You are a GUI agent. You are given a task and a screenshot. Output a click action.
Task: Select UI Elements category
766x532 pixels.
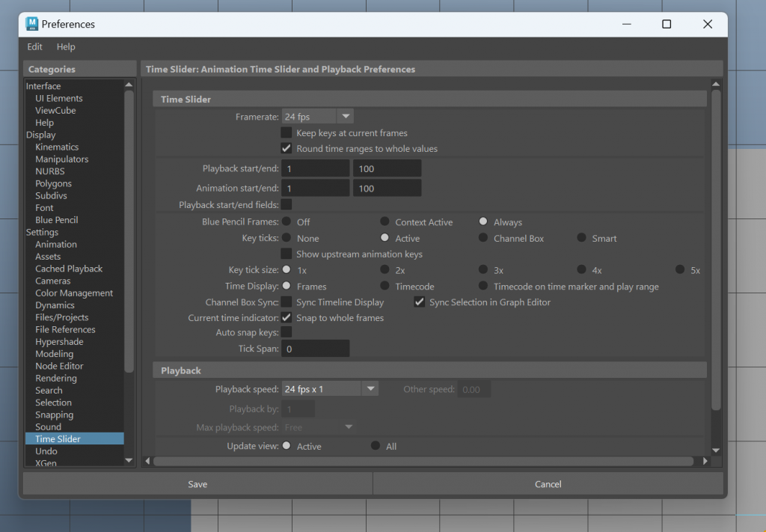pyautogui.click(x=58, y=98)
